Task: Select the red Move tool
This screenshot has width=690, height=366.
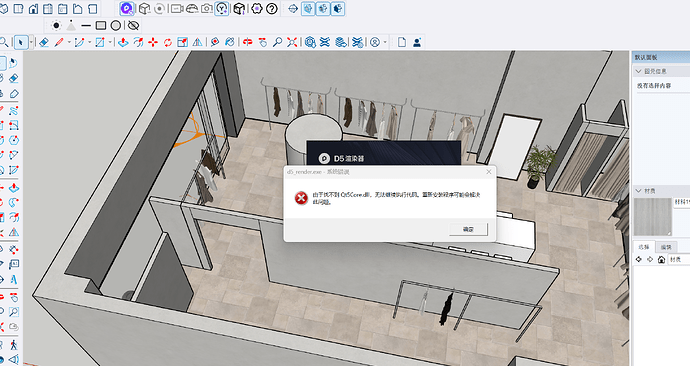Action: [153, 42]
